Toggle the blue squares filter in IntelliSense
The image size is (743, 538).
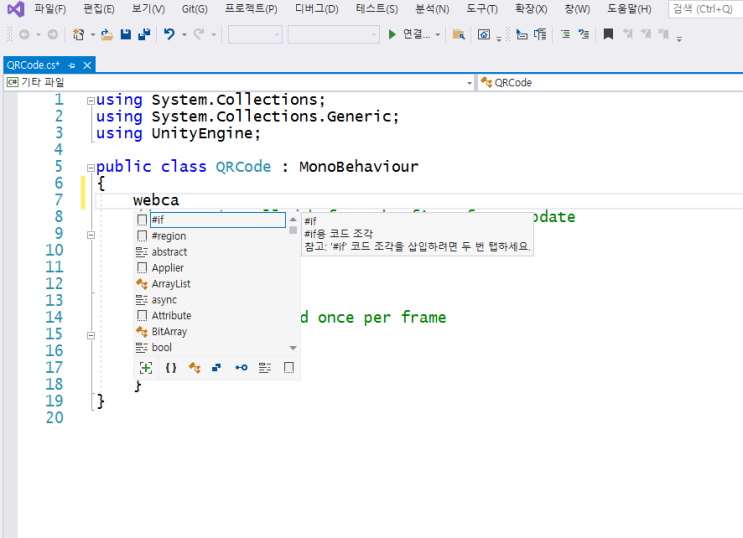(217, 368)
